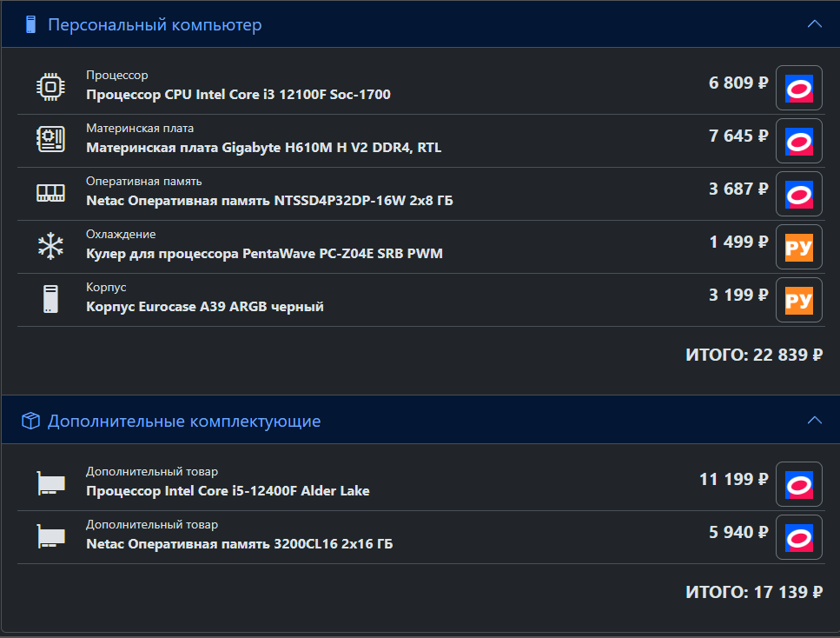Screen dimensions: 840x638
Task: Click the CPU chip icon beside Процессор
Action: 51,86
